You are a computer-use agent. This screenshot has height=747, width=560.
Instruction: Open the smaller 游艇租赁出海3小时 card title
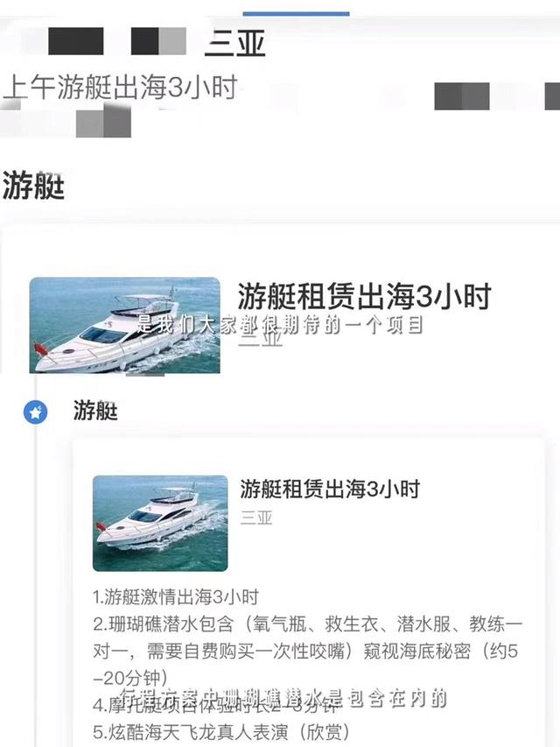[x=330, y=489]
